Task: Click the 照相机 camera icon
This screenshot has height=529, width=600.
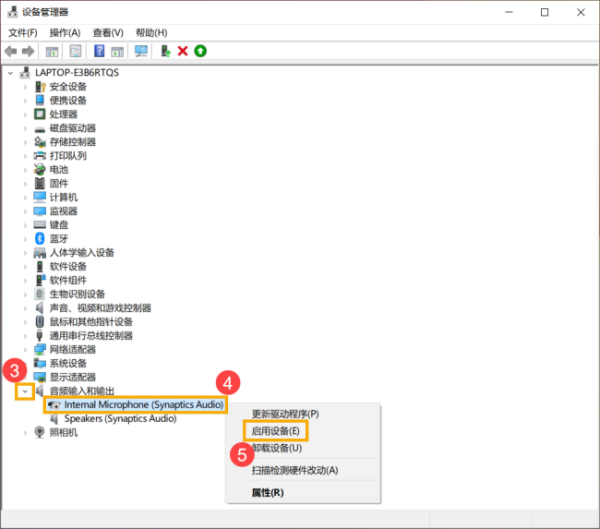Action: pos(40,432)
